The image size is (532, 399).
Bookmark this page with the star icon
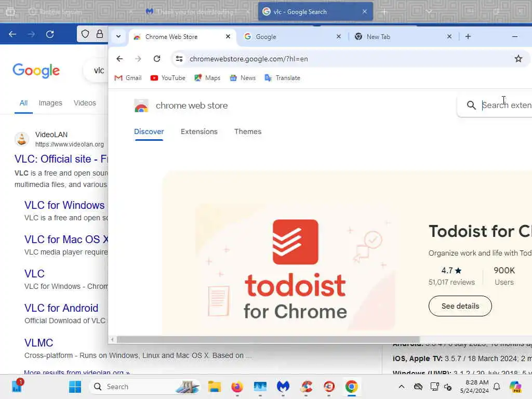(x=518, y=59)
